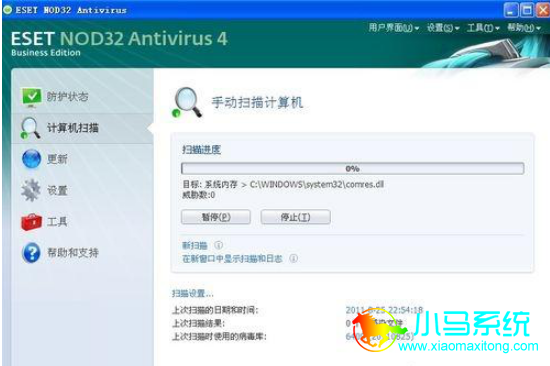Expand the 设置(S) top dropdown menu

tap(443, 28)
